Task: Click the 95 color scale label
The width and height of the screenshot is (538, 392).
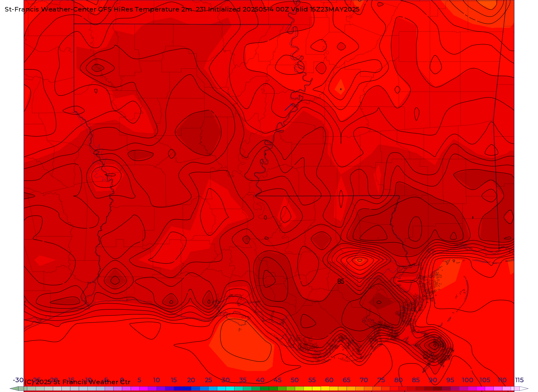Action: (x=450, y=380)
